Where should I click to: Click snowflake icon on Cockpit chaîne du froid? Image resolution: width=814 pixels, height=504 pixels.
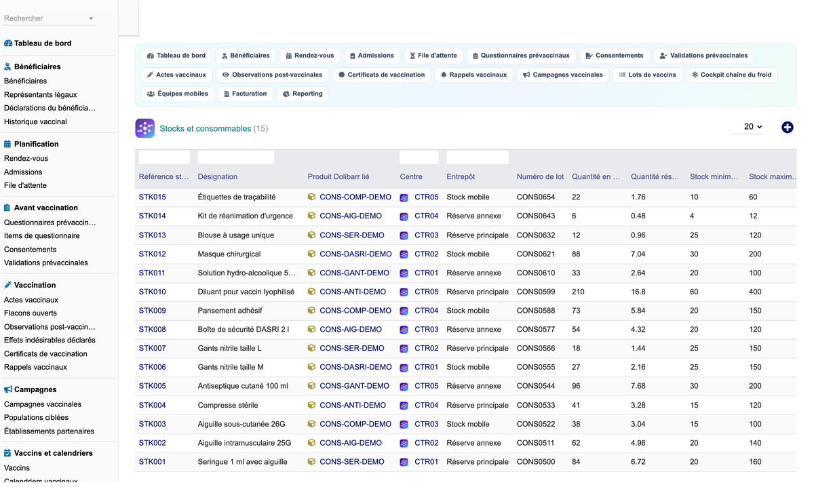(x=695, y=75)
